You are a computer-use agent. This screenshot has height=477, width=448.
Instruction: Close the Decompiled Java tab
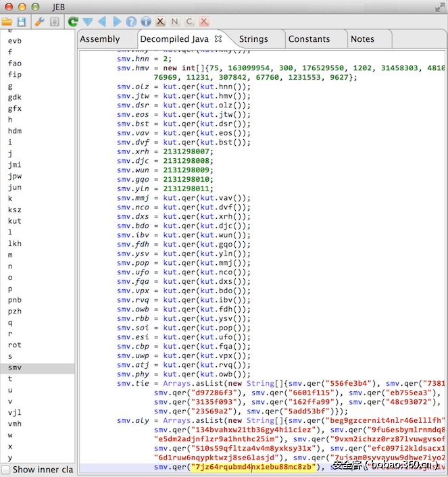pos(218,39)
